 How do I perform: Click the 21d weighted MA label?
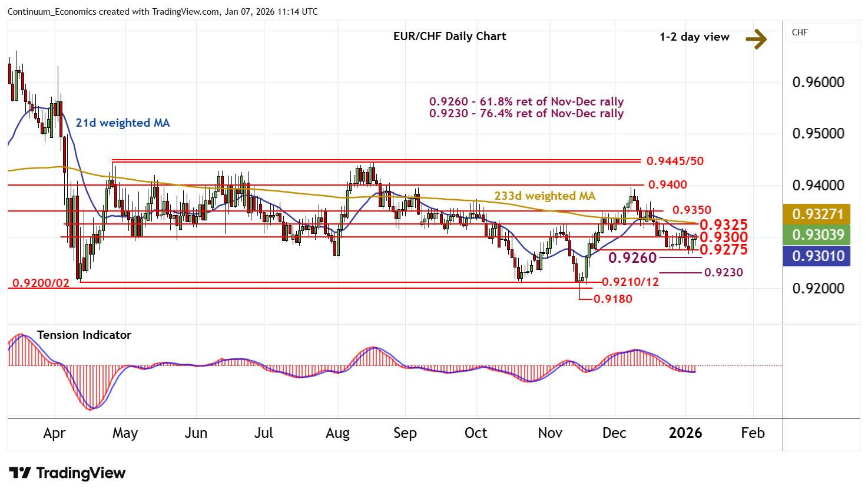click(122, 123)
